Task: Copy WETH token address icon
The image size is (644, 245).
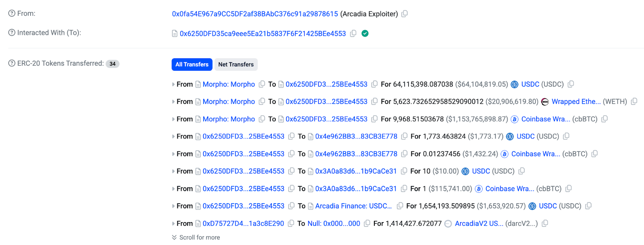Action: tap(634, 101)
